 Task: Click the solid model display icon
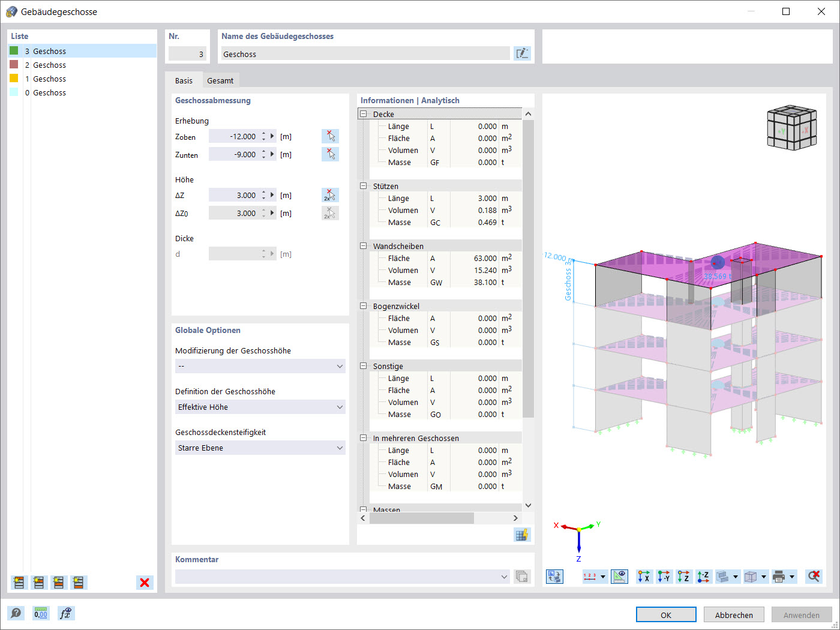tap(723, 577)
